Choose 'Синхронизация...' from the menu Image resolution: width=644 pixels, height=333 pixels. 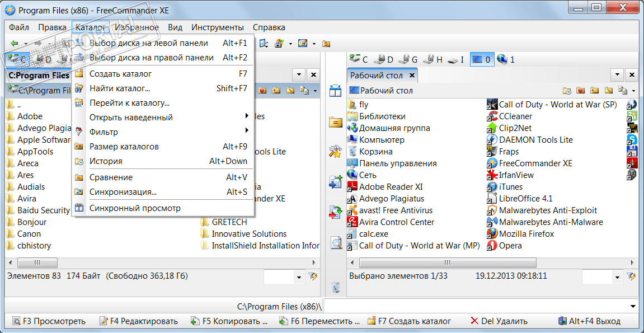pos(163,192)
